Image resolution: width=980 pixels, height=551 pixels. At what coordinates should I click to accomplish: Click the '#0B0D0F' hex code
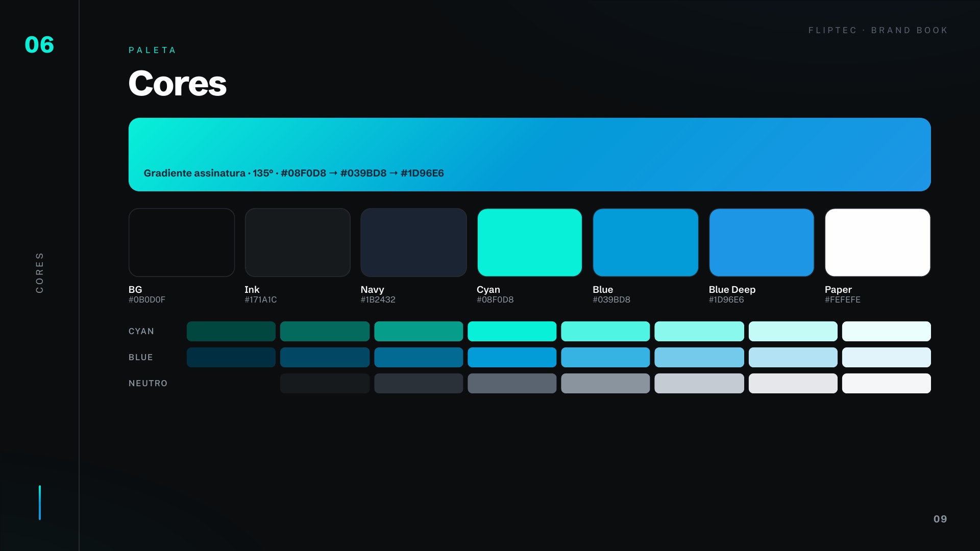point(147,299)
